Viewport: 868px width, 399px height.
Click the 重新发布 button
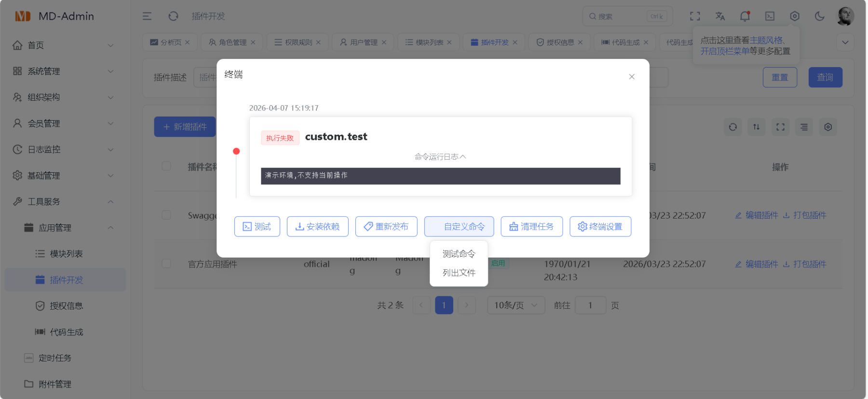pyautogui.click(x=386, y=226)
